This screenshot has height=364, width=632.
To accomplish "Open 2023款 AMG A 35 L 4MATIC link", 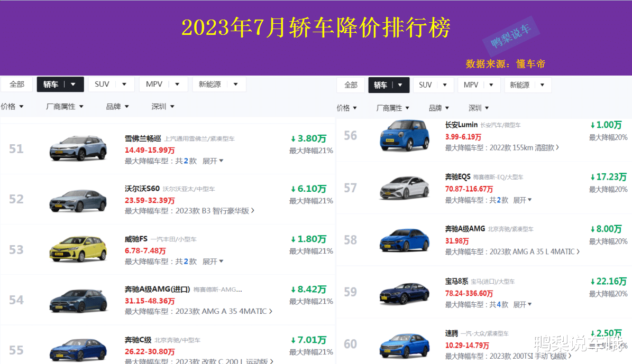I will coord(535,251).
